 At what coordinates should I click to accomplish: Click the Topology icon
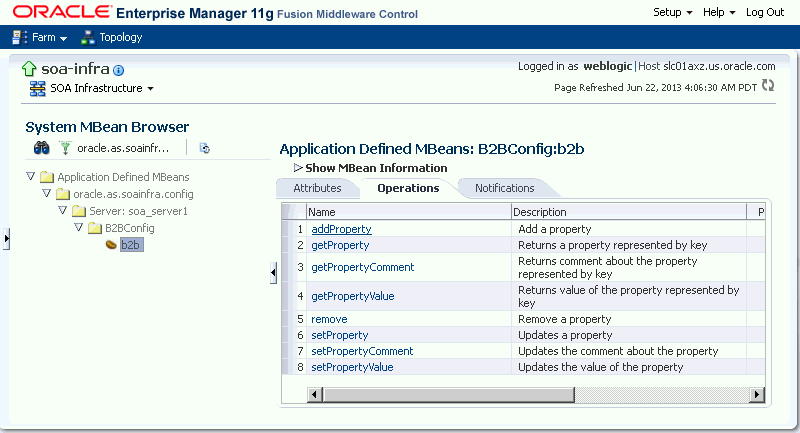click(88, 37)
